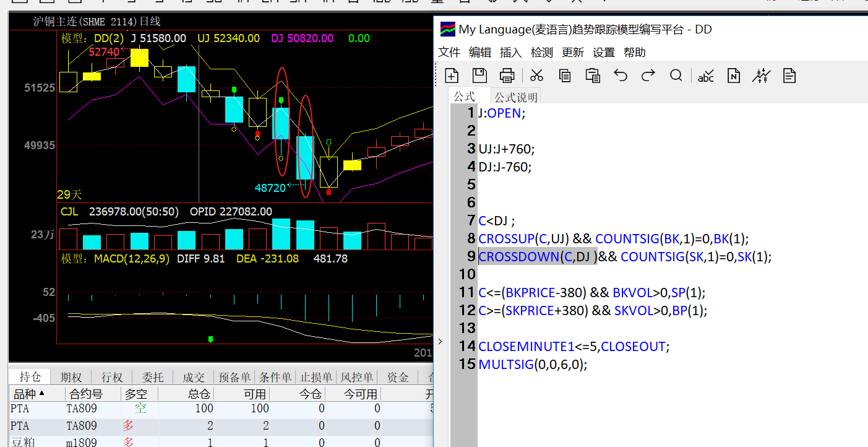
Task: Switch to the 公式说明 tab
Action: (x=516, y=97)
